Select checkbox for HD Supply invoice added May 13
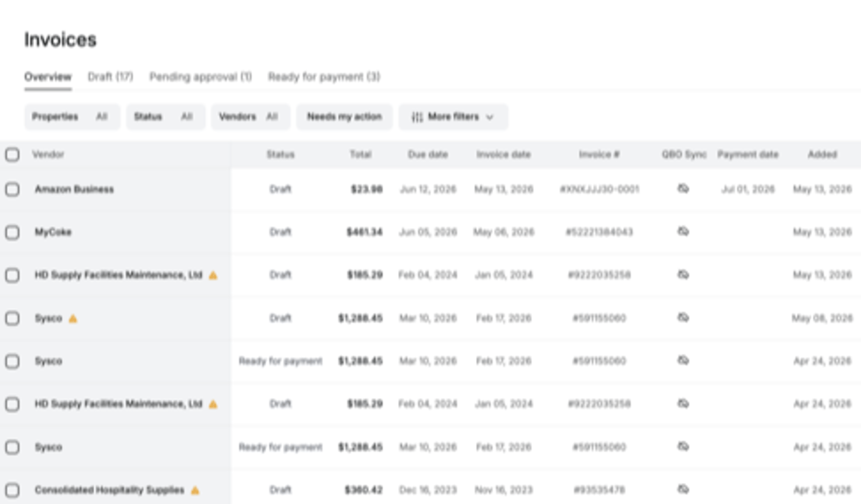The width and height of the screenshot is (861, 504). click(x=12, y=275)
